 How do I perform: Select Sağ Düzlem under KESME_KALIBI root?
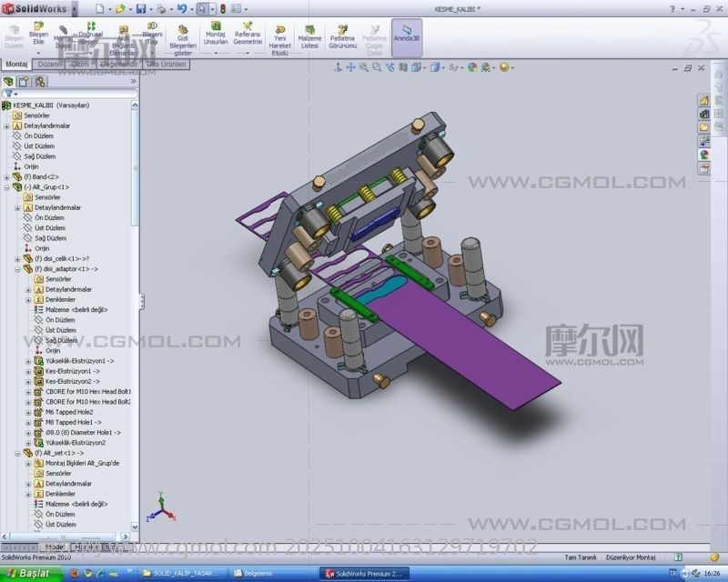coord(39,156)
